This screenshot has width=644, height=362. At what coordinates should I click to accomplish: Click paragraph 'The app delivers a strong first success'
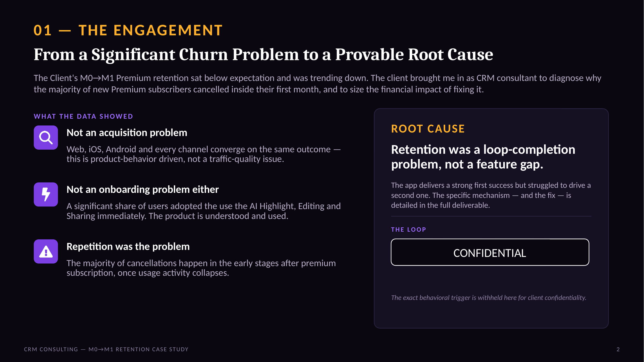pos(491,195)
